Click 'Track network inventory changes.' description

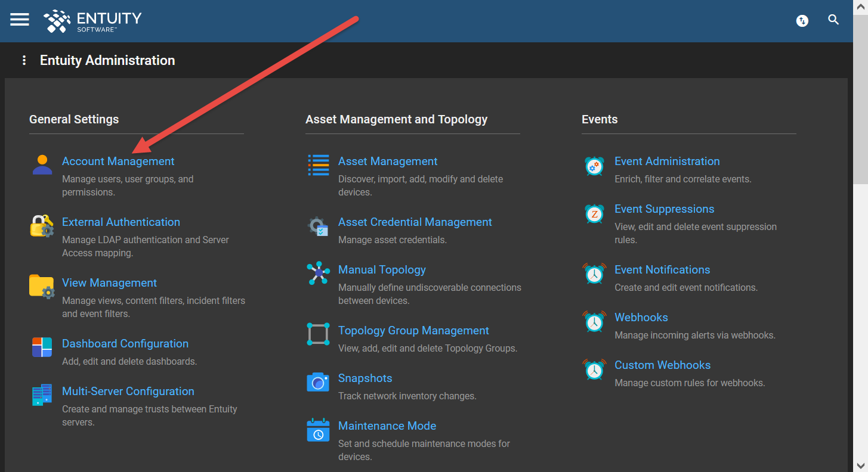[x=407, y=396]
